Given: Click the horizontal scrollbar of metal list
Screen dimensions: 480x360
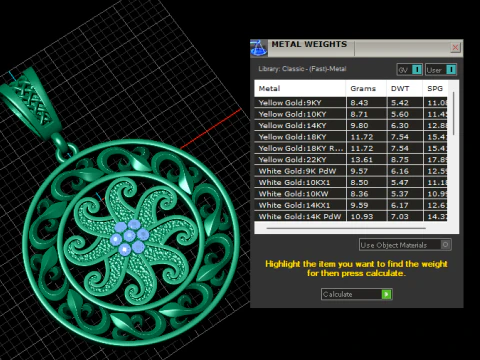Looking at the screenshot, I should point(346,228).
